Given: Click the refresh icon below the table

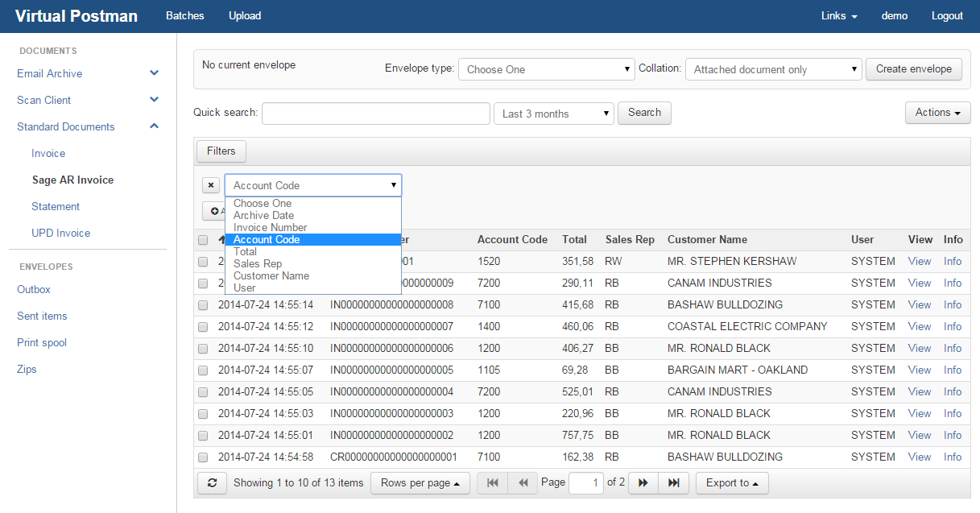Looking at the screenshot, I should point(212,483).
